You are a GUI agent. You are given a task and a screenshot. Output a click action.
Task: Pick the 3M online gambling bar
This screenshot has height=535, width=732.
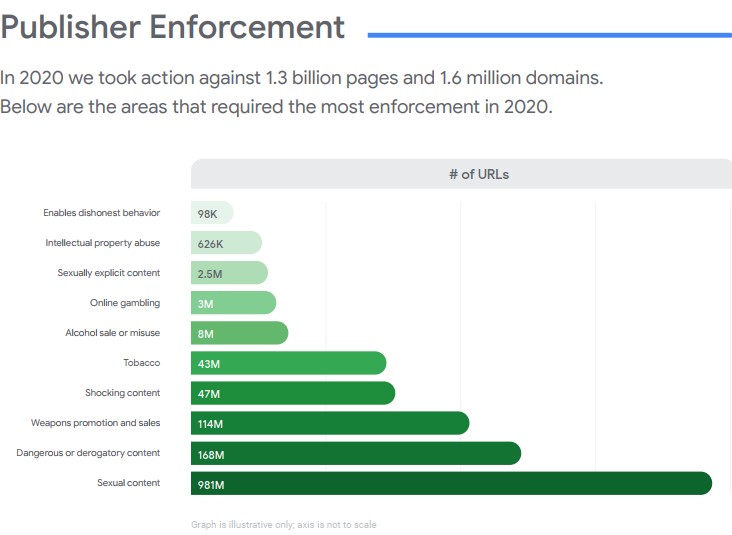pos(232,303)
